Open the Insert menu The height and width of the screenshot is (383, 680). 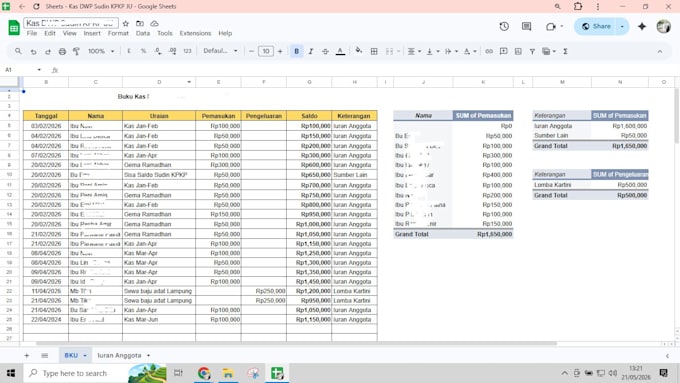[92, 33]
